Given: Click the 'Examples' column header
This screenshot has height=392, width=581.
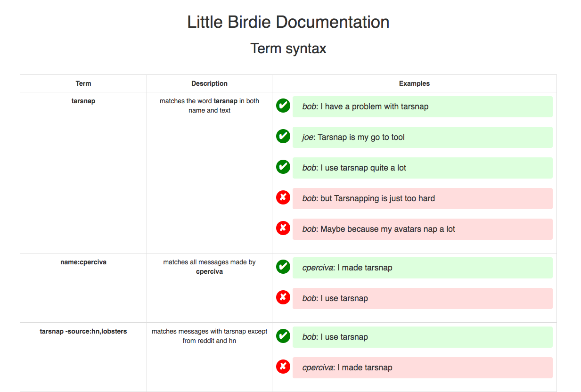Looking at the screenshot, I should [x=414, y=83].
